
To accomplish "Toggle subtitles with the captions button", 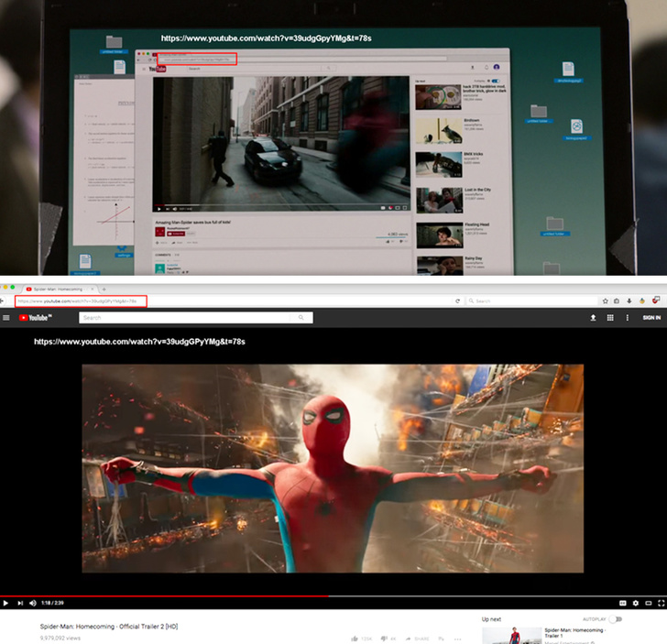I will pyautogui.click(x=623, y=603).
